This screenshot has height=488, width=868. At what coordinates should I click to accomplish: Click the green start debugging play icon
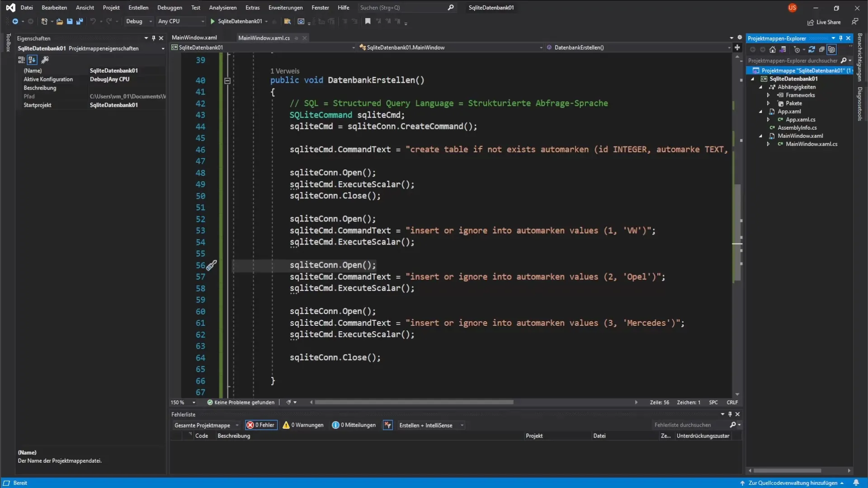pyautogui.click(x=212, y=21)
